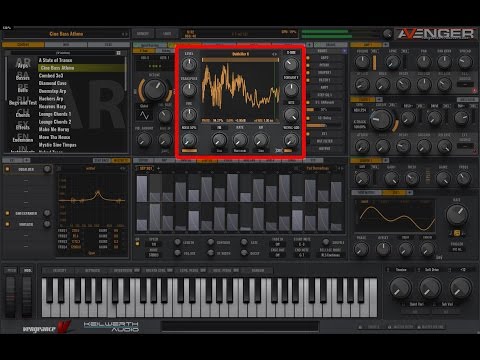Click the orange oscillator waveform display
The height and width of the screenshot is (360, 480).
pyautogui.click(x=240, y=89)
